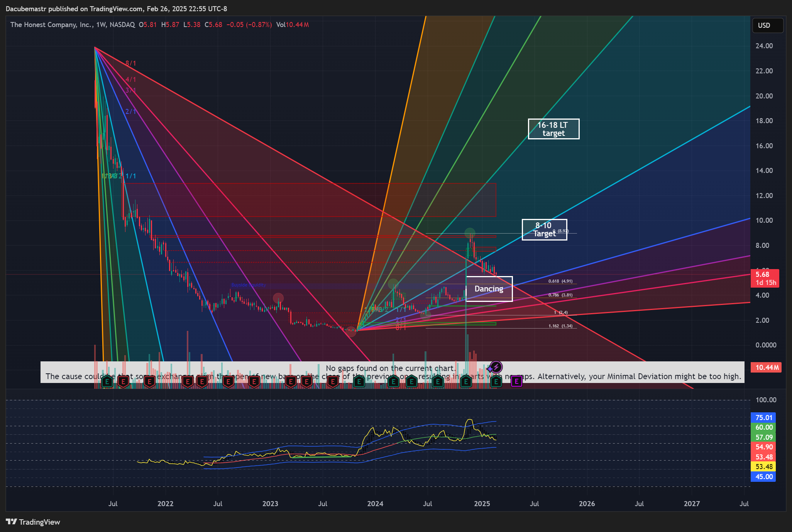Click the '12.00' price axis label

(764, 196)
